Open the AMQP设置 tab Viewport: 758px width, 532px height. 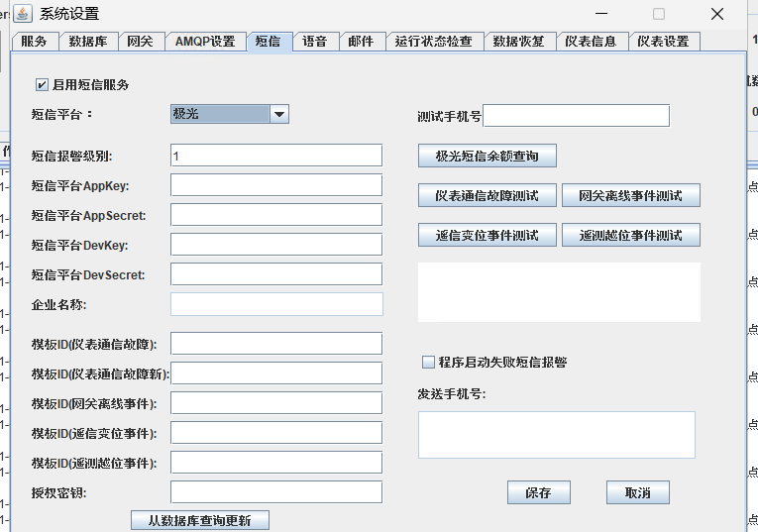[x=205, y=42]
